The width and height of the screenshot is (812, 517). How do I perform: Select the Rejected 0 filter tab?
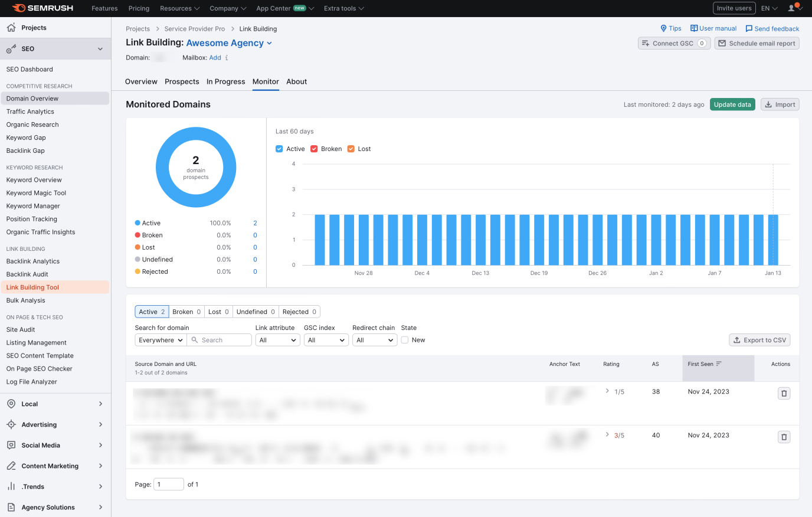pyautogui.click(x=299, y=312)
